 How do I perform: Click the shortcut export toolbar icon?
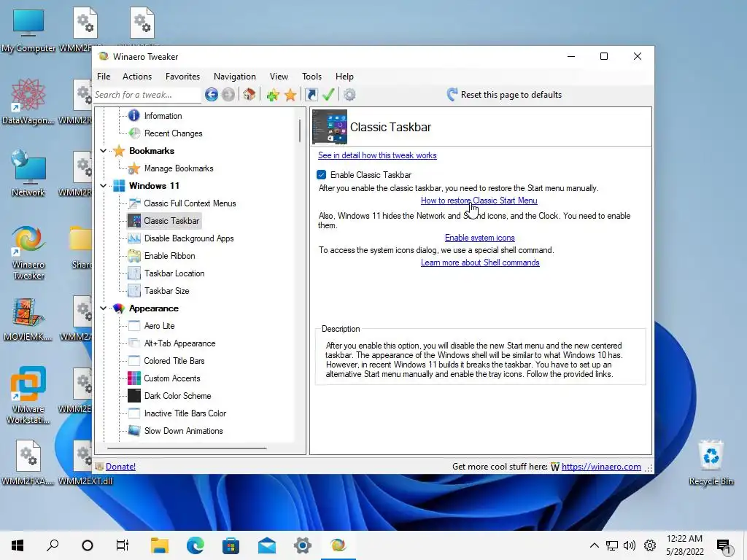point(311,95)
